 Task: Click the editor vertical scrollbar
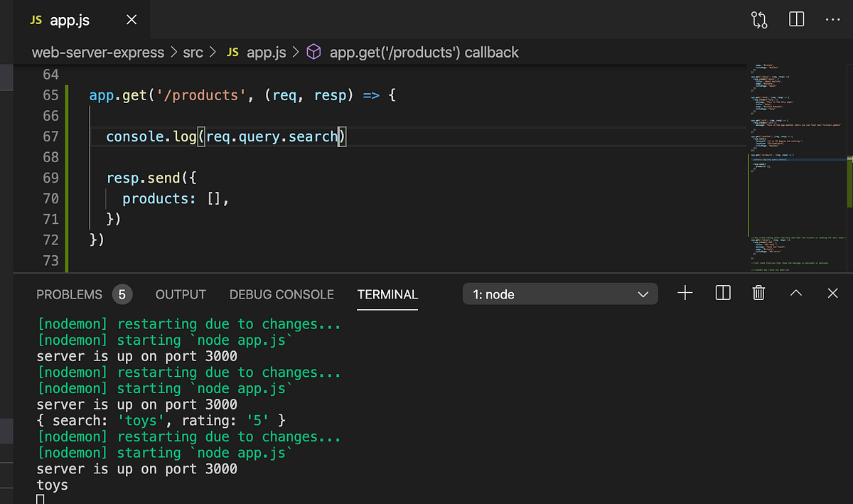pos(849,167)
